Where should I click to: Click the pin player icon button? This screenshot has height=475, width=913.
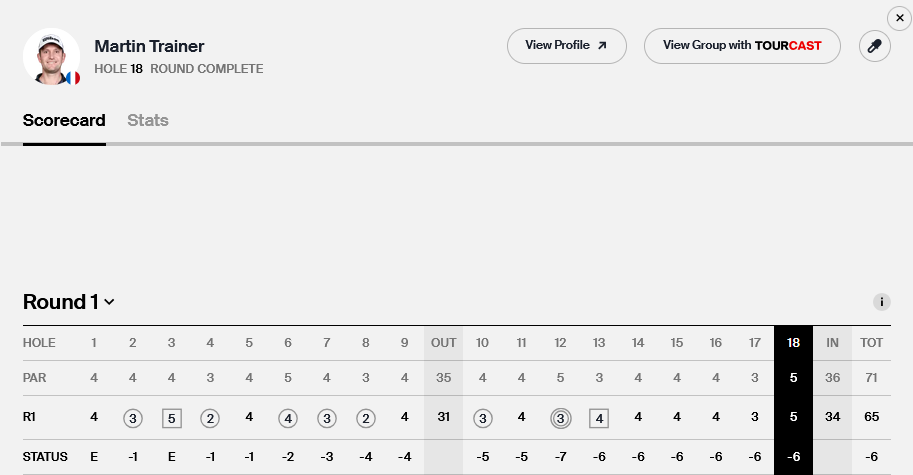tap(875, 46)
